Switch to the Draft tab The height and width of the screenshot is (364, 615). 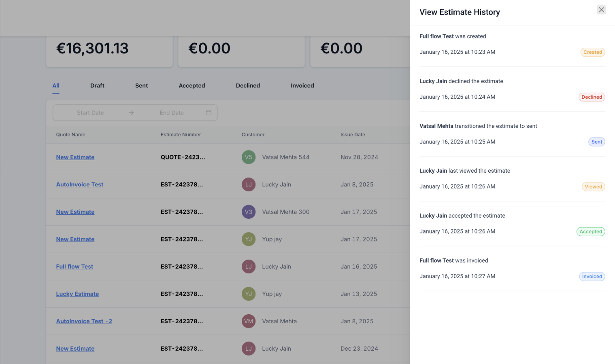coord(97,86)
